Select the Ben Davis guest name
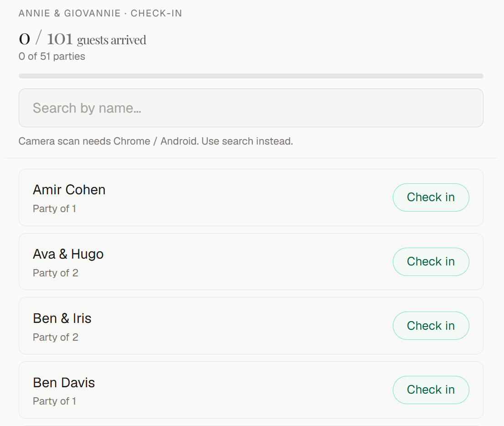The height and width of the screenshot is (426, 504). click(x=64, y=383)
